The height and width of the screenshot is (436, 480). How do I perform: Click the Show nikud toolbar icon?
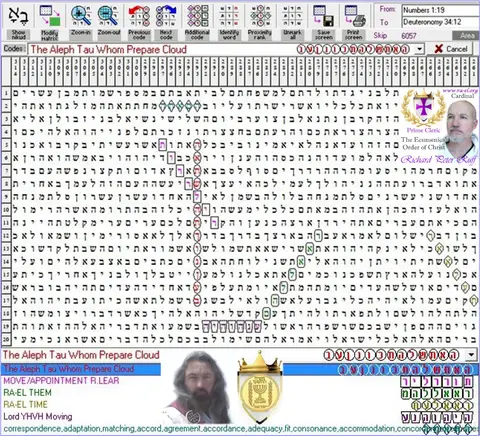(18, 16)
